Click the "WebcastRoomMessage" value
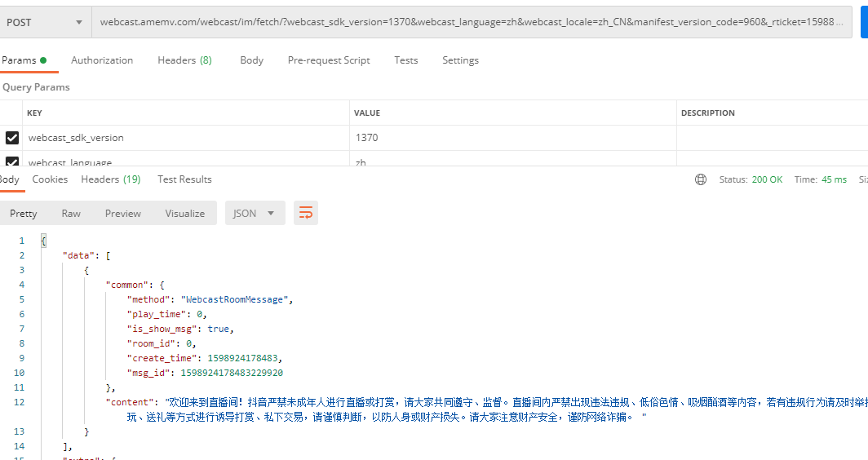 pos(235,299)
